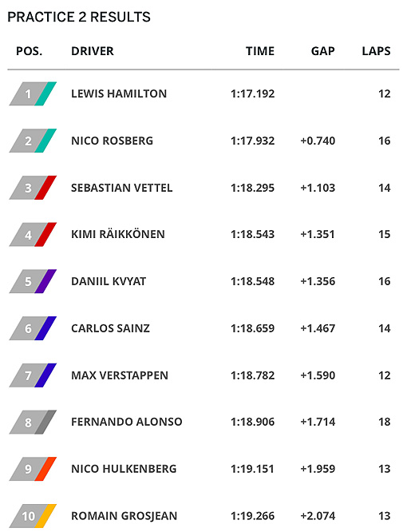Click Romain Grosjean driver name

(x=124, y=516)
